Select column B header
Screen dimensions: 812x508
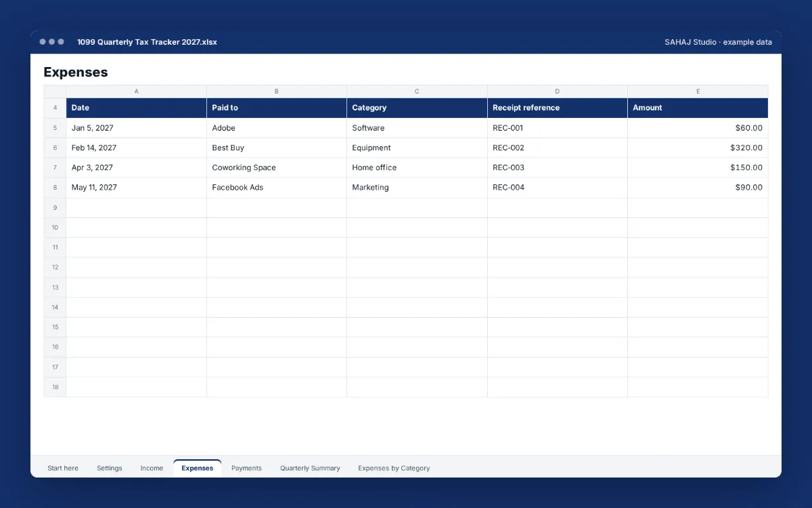(277, 91)
